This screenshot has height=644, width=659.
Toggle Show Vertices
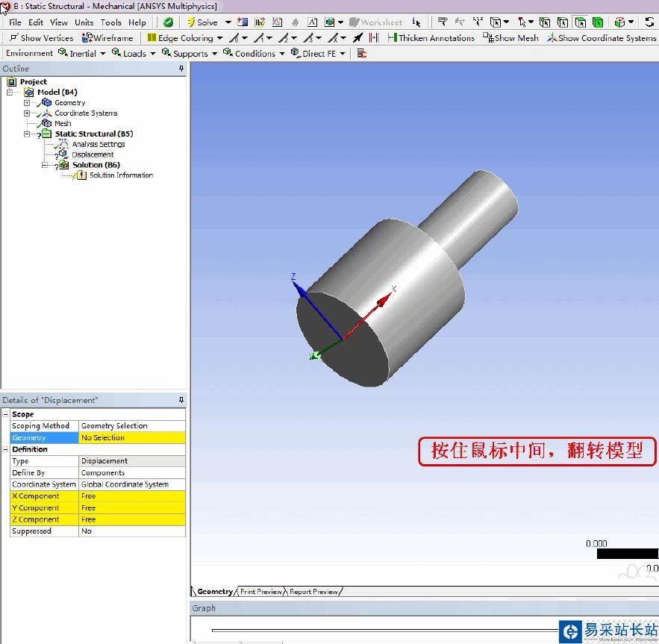click(x=41, y=38)
